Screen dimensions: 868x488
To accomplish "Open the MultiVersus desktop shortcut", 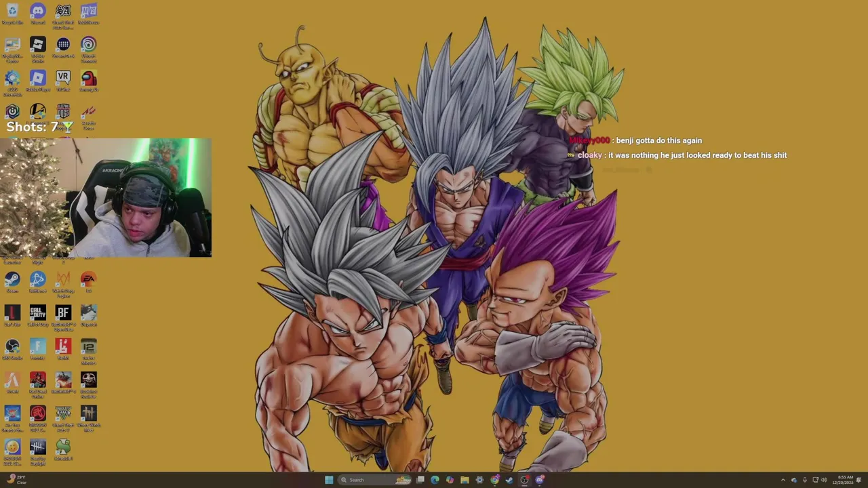I will [x=88, y=14].
